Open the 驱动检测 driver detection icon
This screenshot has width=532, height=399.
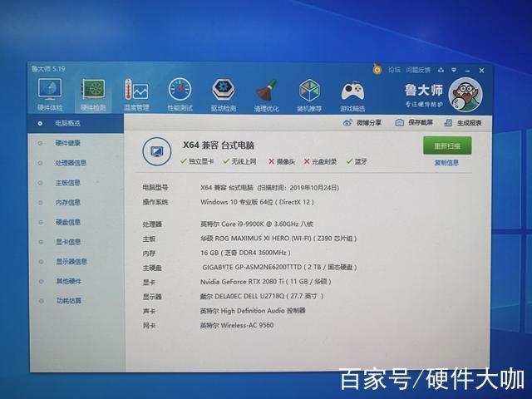tap(224, 95)
